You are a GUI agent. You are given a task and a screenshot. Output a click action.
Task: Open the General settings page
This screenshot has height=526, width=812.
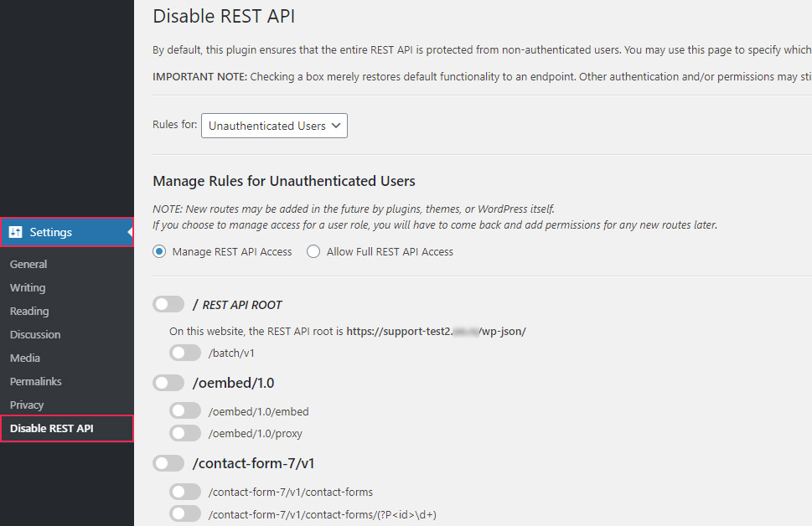(28, 264)
